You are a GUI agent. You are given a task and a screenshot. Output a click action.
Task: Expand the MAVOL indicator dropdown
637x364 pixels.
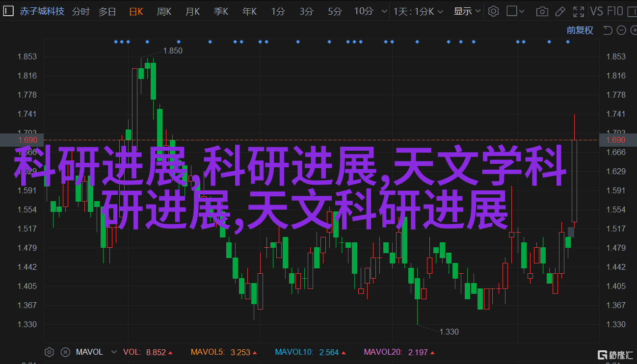click(x=114, y=352)
